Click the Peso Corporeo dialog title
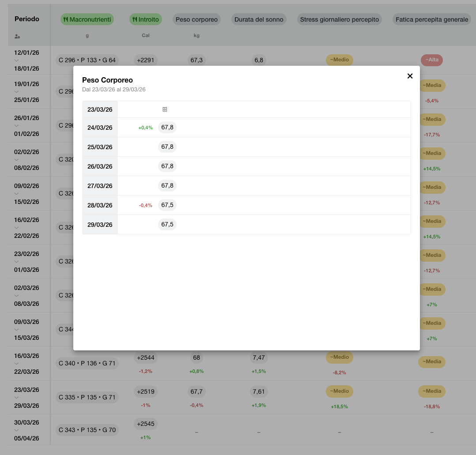The height and width of the screenshot is (455, 476). (107, 80)
